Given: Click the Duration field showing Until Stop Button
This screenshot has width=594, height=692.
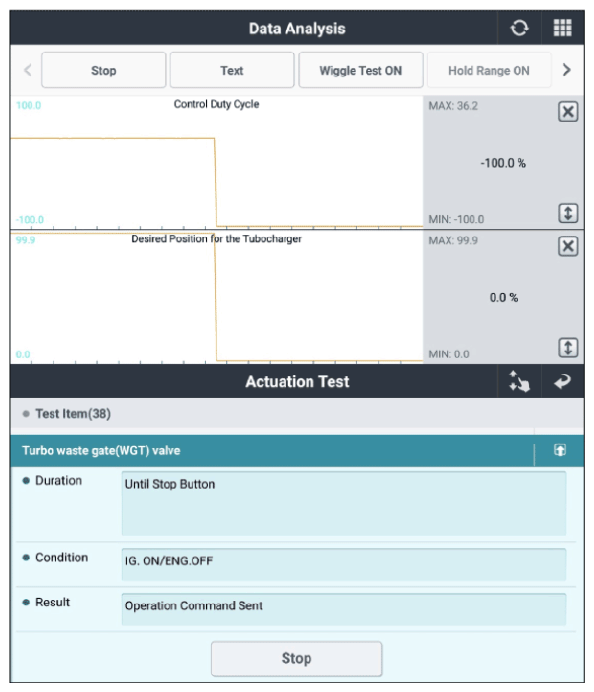Looking at the screenshot, I should 344,504.
